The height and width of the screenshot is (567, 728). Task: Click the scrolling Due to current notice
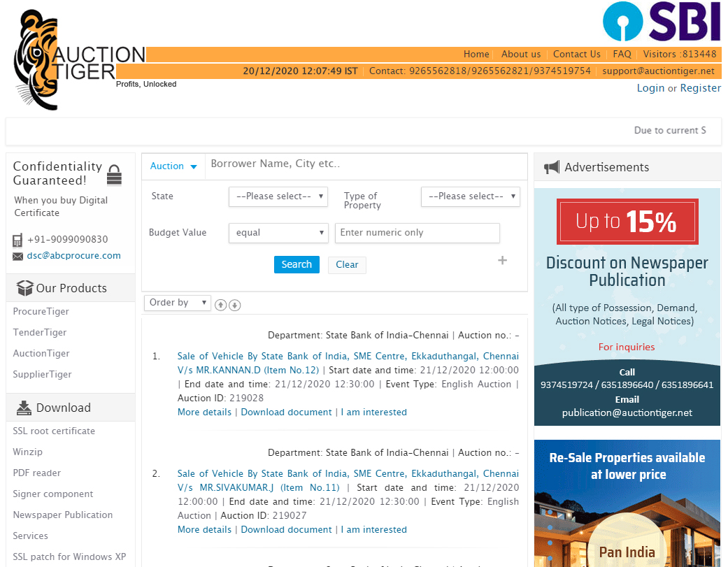point(670,130)
